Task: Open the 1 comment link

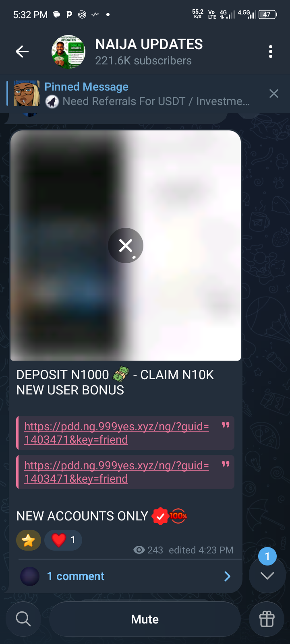Action: [x=76, y=576]
